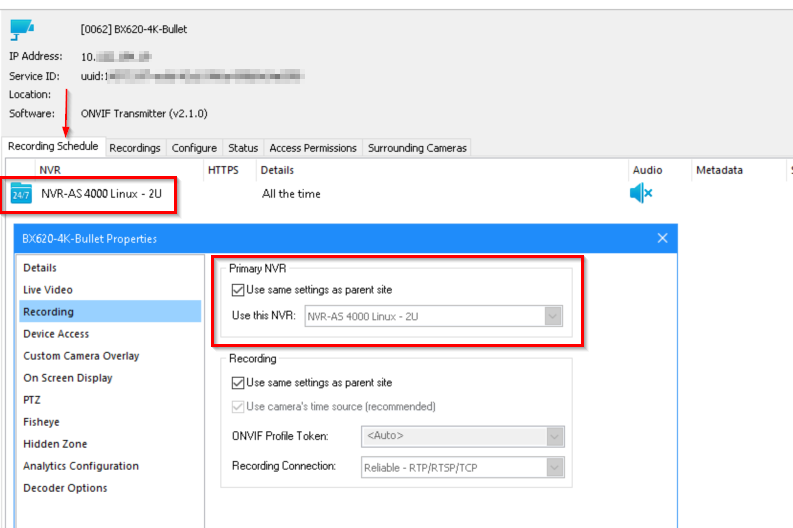This screenshot has height=528, width=793.
Task: Open the Access Permissions tab
Action: pos(313,148)
